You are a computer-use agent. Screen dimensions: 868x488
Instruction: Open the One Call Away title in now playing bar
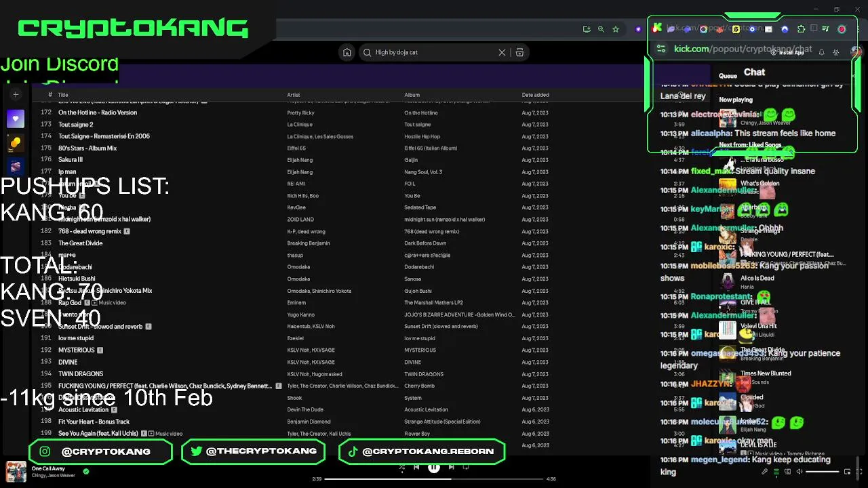point(48,468)
